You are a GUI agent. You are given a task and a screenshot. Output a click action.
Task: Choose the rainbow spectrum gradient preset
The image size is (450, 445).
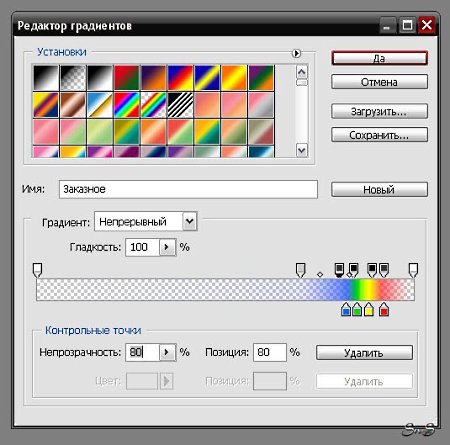click(x=127, y=105)
